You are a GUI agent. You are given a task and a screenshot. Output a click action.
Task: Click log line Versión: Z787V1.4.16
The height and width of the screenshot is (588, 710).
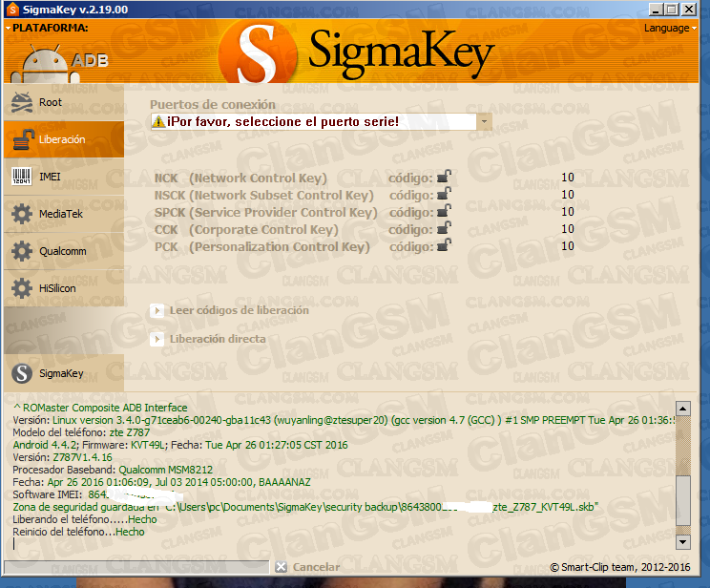62,457
